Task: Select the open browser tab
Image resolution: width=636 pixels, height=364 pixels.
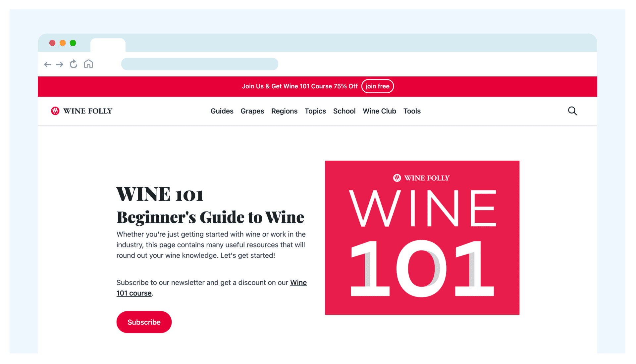Action: 108,45
